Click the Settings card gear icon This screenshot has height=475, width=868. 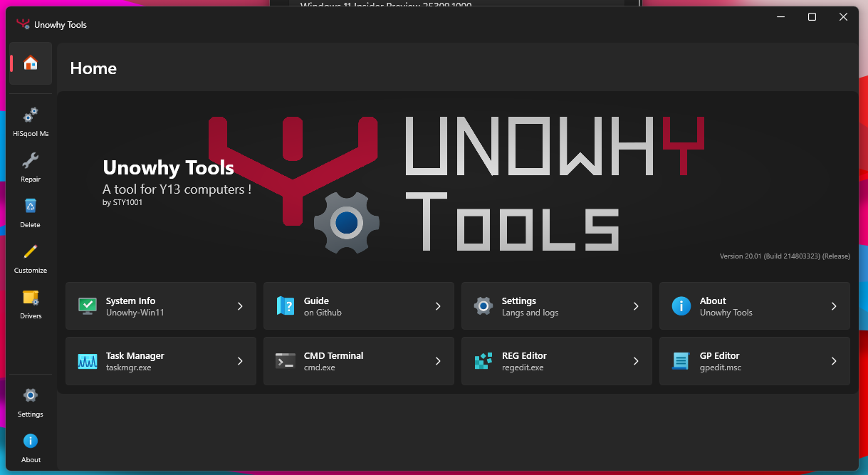point(483,306)
